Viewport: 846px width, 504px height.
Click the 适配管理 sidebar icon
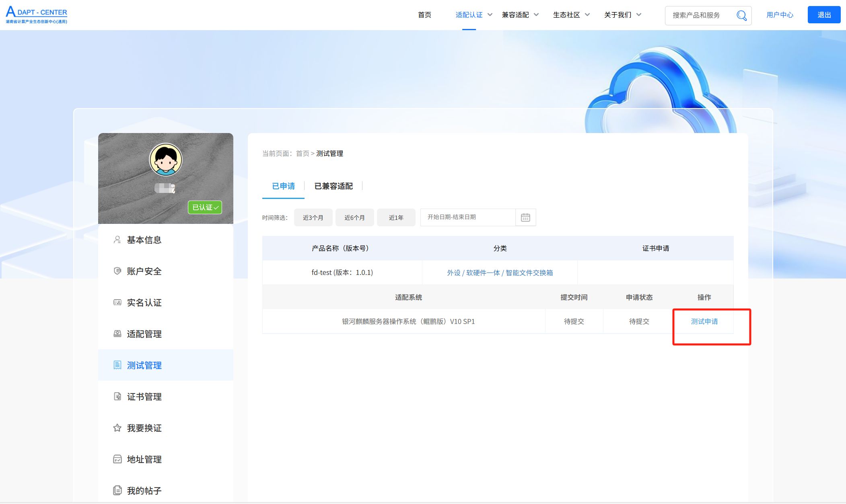[117, 334]
